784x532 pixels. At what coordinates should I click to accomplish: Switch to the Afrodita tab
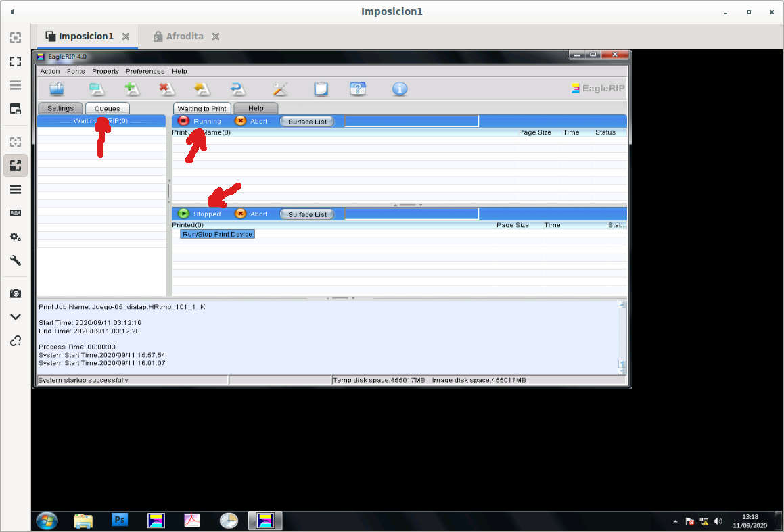point(185,37)
